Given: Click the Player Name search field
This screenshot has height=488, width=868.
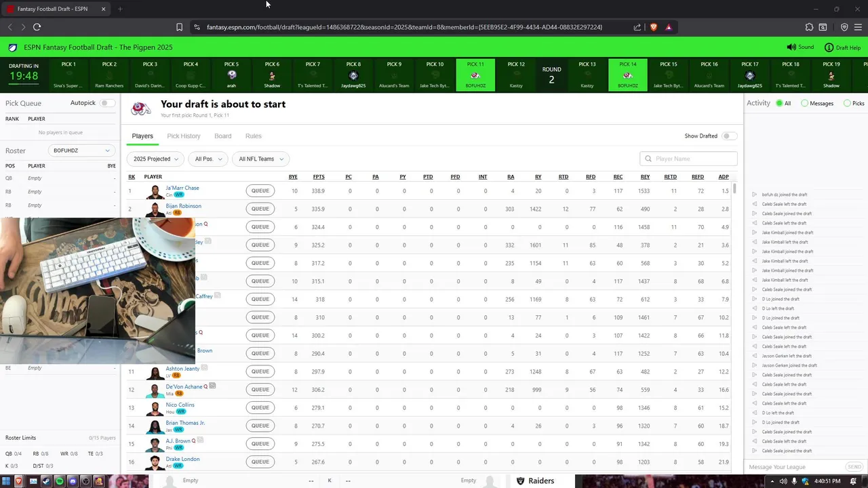Looking at the screenshot, I should coord(688,159).
